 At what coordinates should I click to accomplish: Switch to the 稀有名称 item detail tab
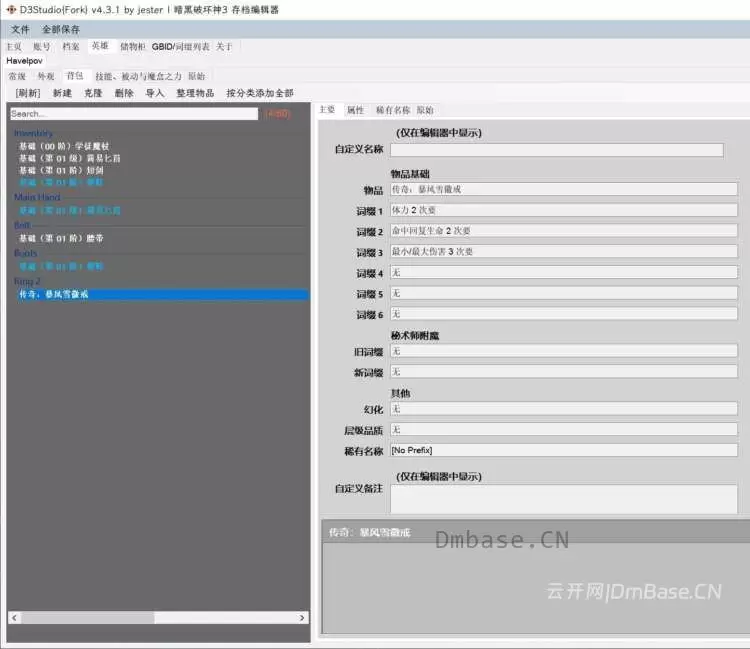point(393,110)
